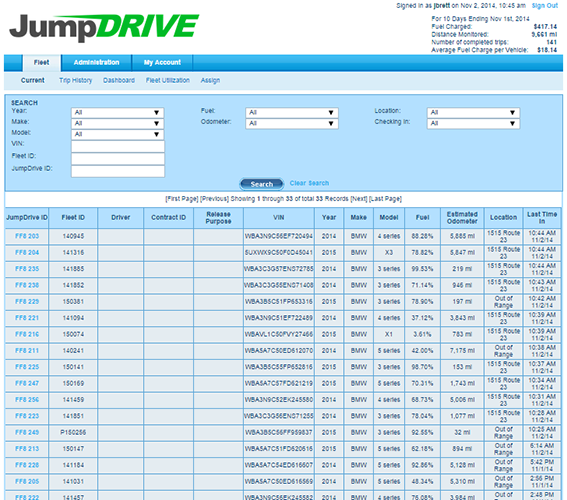567x500 pixels.
Task: Open vehicle FF8 238
Action: 27,285
